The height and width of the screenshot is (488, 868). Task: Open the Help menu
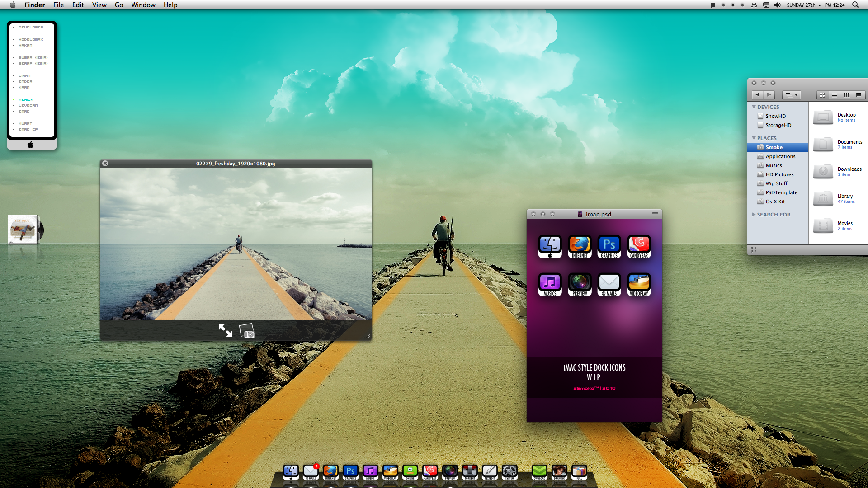(x=170, y=5)
